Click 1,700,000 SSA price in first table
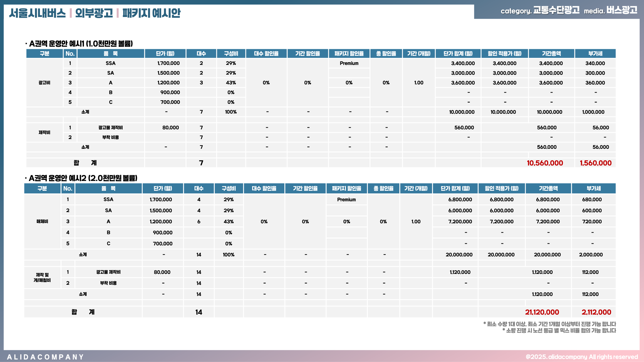Viewport: 644px width, 362px height. 168,63
